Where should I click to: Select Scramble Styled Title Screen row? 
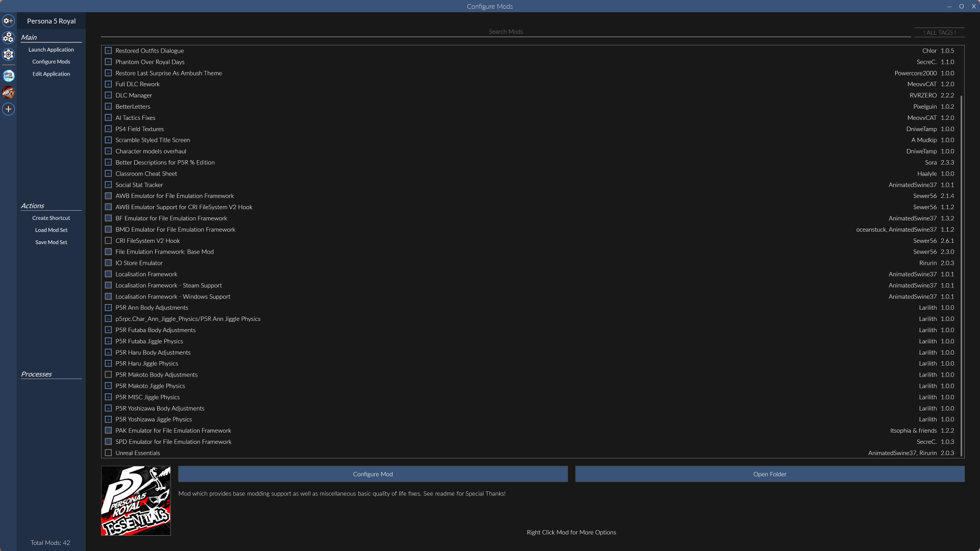(x=531, y=140)
